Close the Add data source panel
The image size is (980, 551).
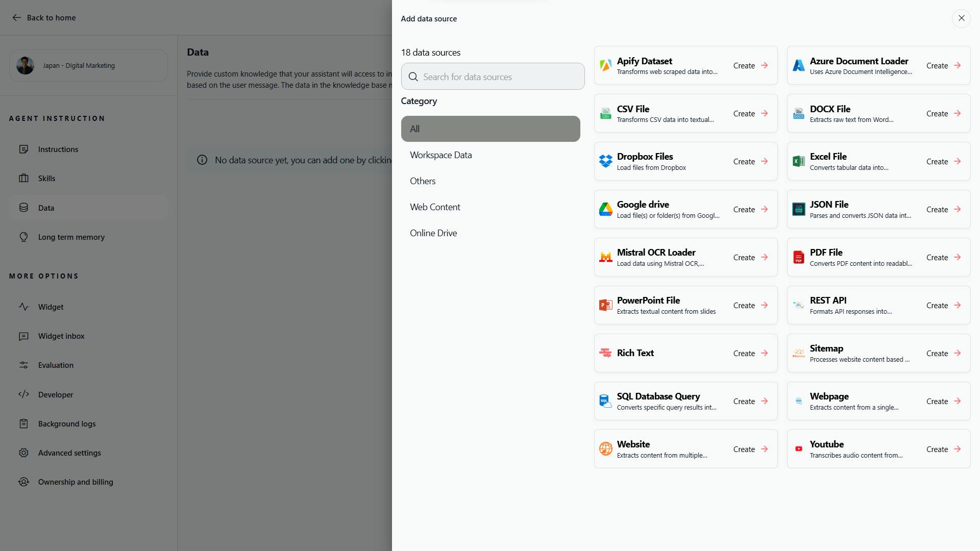pyautogui.click(x=962, y=18)
